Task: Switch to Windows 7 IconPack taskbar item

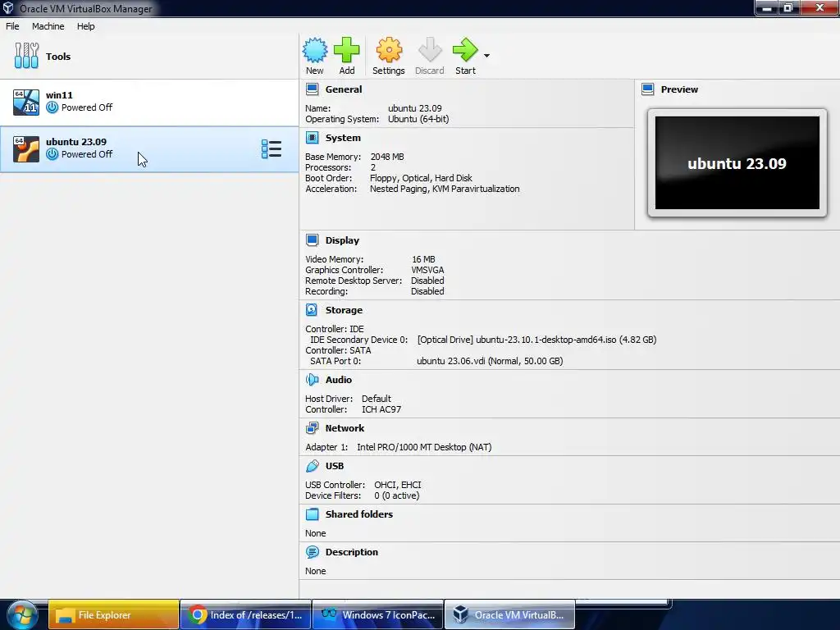Action: coord(377,614)
